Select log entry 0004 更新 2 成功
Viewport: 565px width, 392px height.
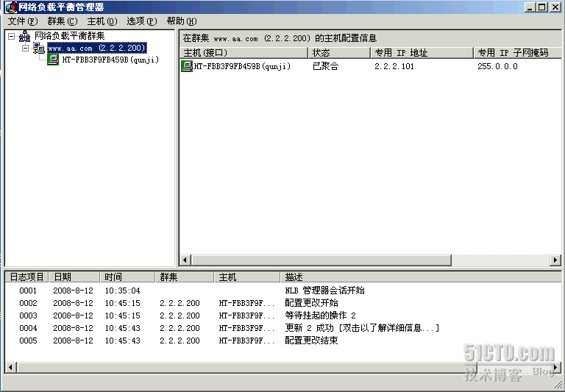(282, 328)
